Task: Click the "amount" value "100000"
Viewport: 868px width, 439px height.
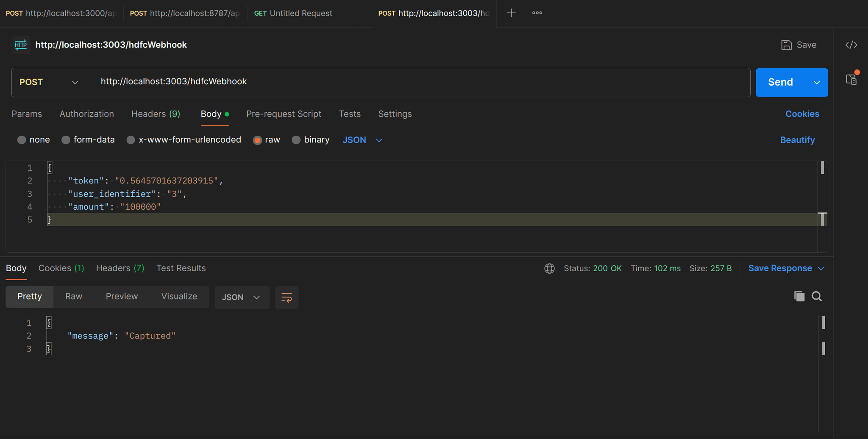Action: (140, 207)
